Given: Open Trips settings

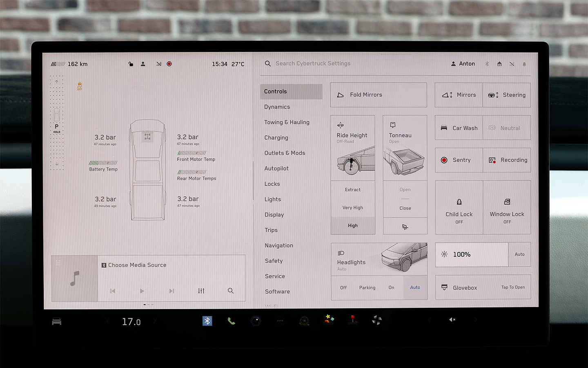Looking at the screenshot, I should point(271,230).
